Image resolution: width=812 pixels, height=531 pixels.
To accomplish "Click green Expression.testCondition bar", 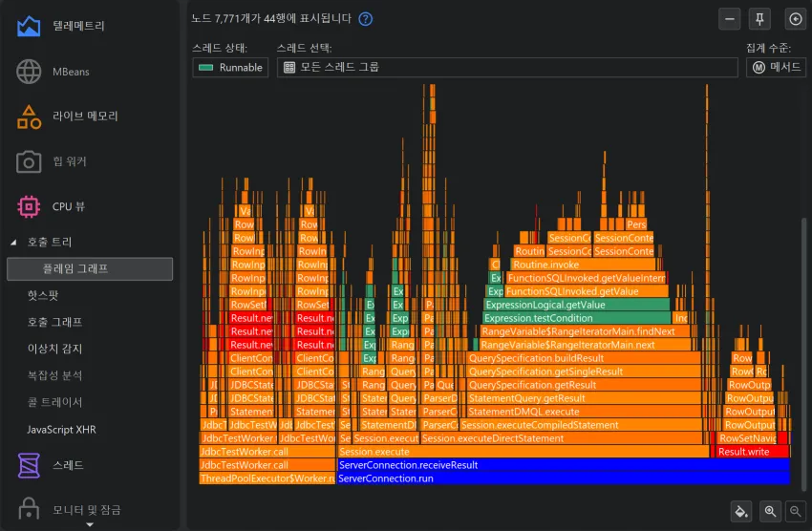I will (x=576, y=318).
